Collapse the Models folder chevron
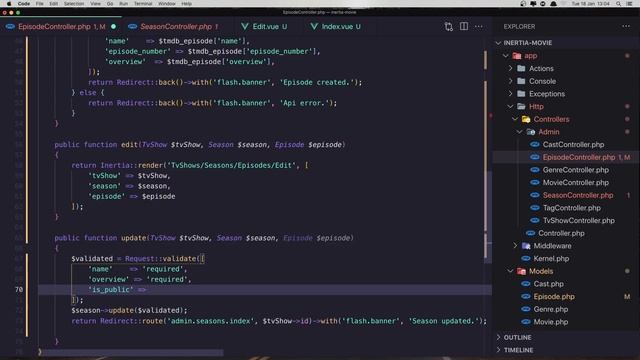 [x=510, y=271]
